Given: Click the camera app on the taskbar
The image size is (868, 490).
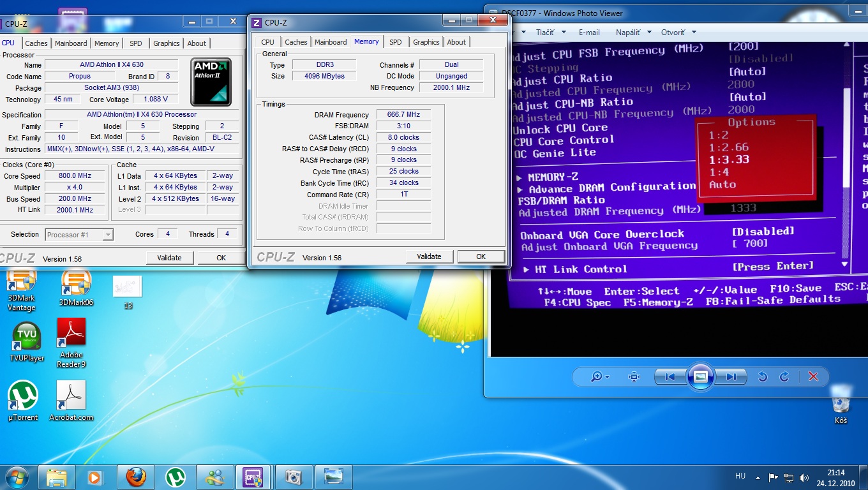Looking at the screenshot, I should pyautogui.click(x=293, y=477).
